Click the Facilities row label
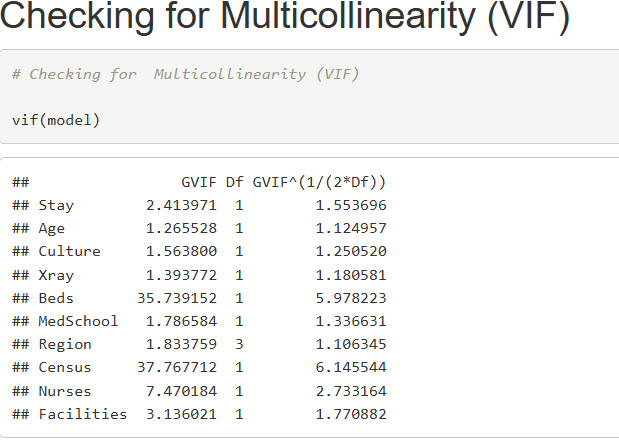619x441 pixels. 83,414
